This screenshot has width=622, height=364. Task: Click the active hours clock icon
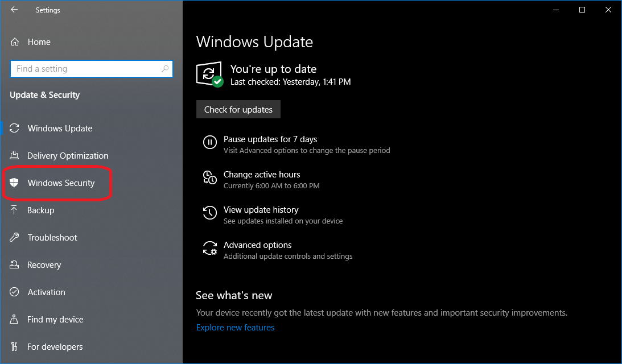tap(210, 177)
